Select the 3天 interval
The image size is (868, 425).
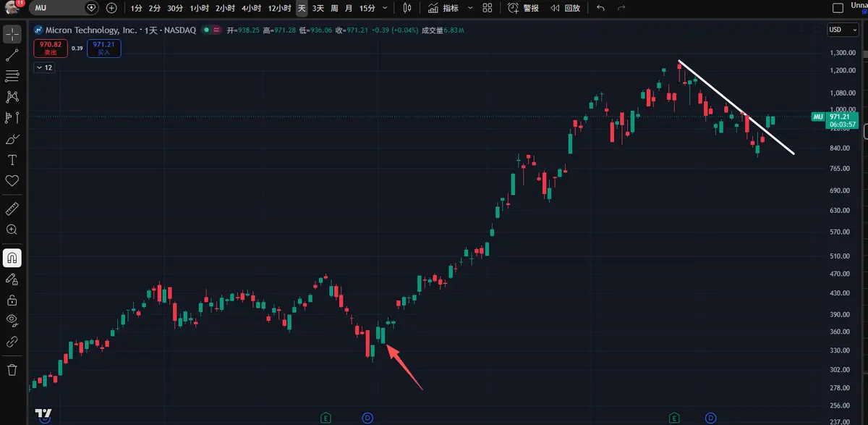tap(318, 8)
